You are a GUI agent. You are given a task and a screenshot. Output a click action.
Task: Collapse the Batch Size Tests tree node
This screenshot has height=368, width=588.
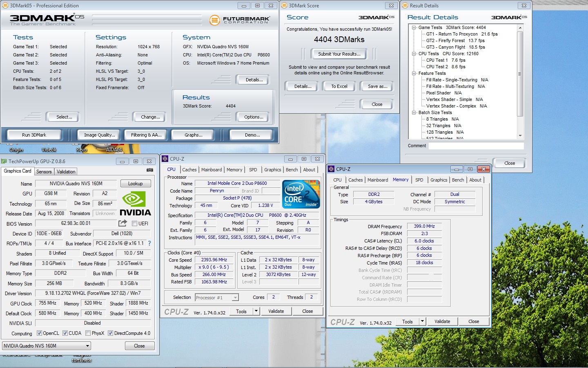[x=414, y=112]
